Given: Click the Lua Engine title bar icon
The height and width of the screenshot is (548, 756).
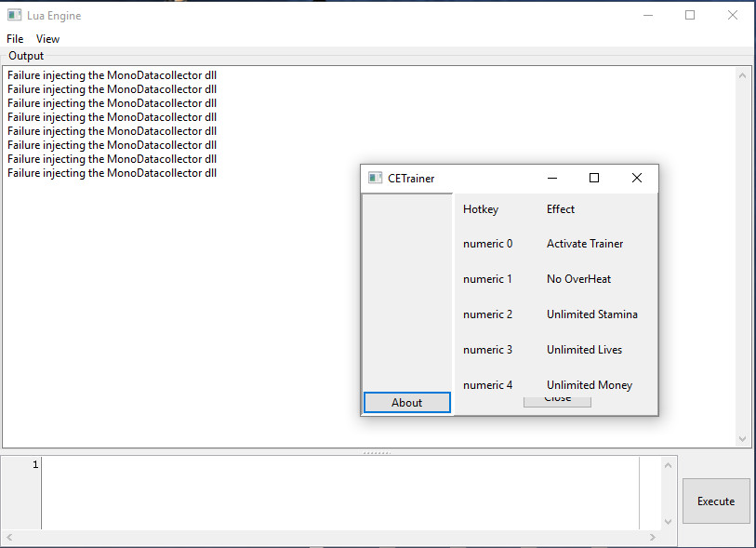Looking at the screenshot, I should tap(13, 15).
